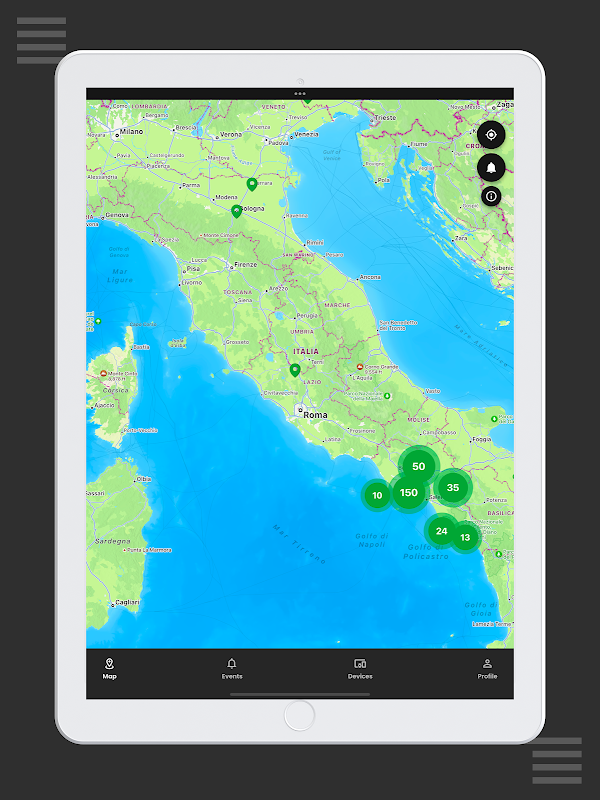Click the Monte Cinto mountain marker
Image resolution: width=600 pixels, height=800 pixels.
tap(104, 373)
